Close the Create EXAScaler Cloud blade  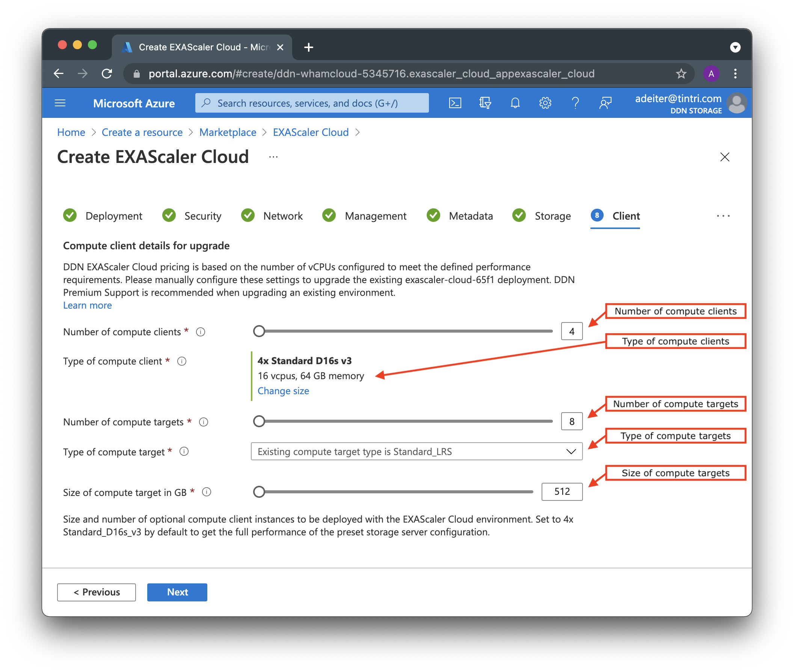pyautogui.click(x=725, y=157)
